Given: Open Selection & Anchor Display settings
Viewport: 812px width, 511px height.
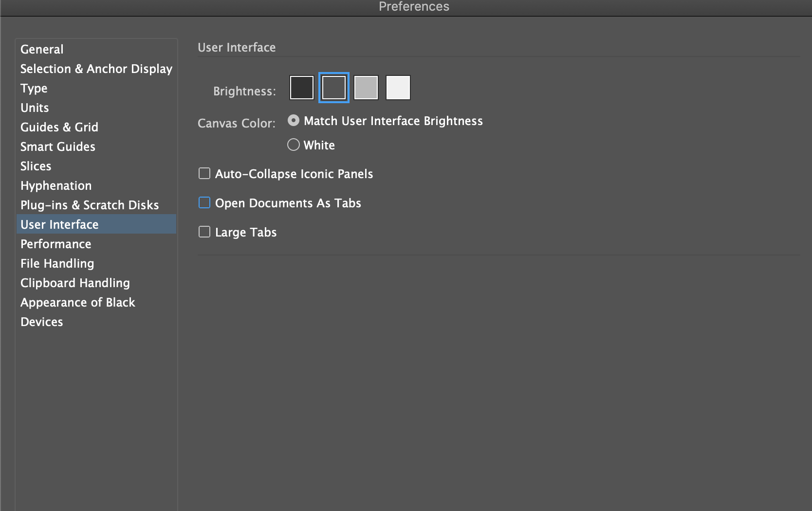Looking at the screenshot, I should tap(96, 69).
